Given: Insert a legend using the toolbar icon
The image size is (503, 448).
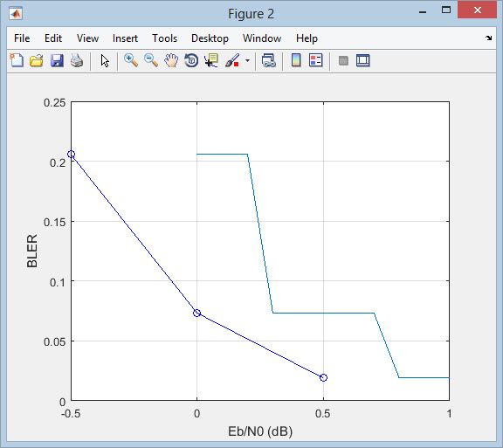Looking at the screenshot, I should (x=315, y=60).
